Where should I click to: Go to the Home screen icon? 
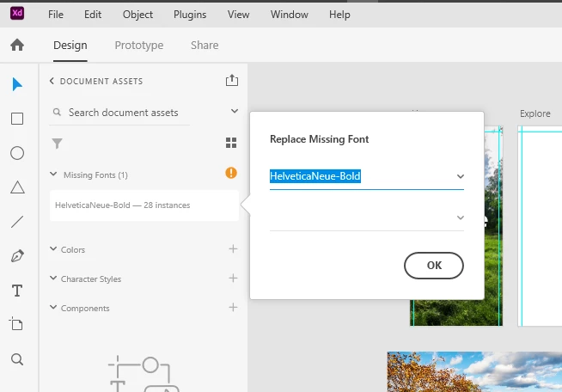point(17,45)
